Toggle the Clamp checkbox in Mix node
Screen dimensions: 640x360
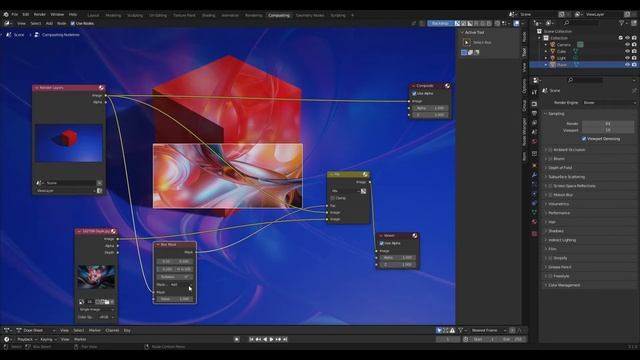[333, 198]
